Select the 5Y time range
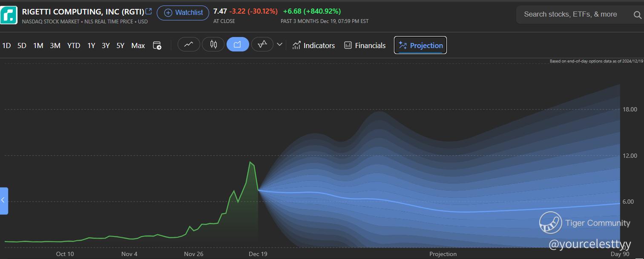This screenshot has height=259, width=644. click(x=121, y=46)
